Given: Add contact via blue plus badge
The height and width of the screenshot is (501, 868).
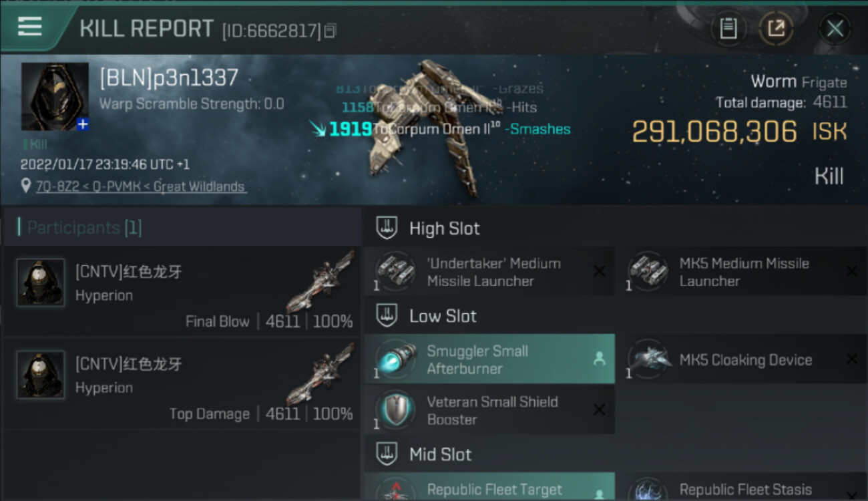Looking at the screenshot, I should point(82,124).
